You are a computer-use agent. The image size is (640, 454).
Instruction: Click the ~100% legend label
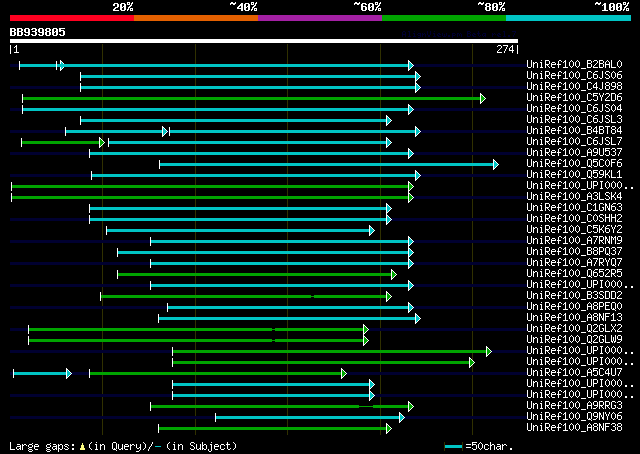(612, 7)
